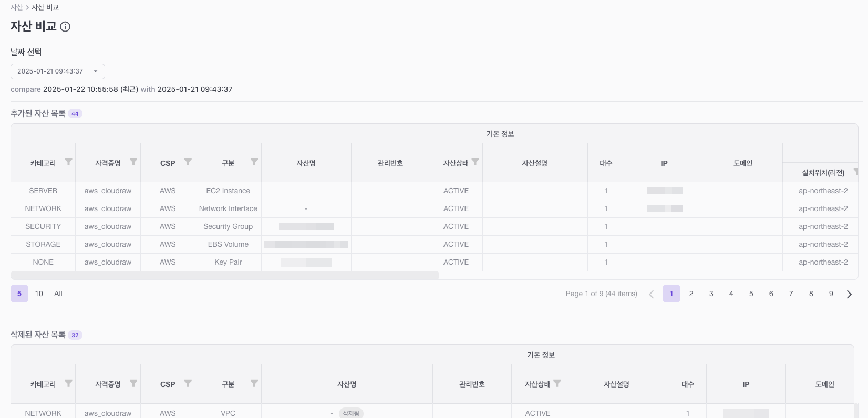868x418 pixels.
Task: Open the date selection dropdown
Action: point(58,71)
